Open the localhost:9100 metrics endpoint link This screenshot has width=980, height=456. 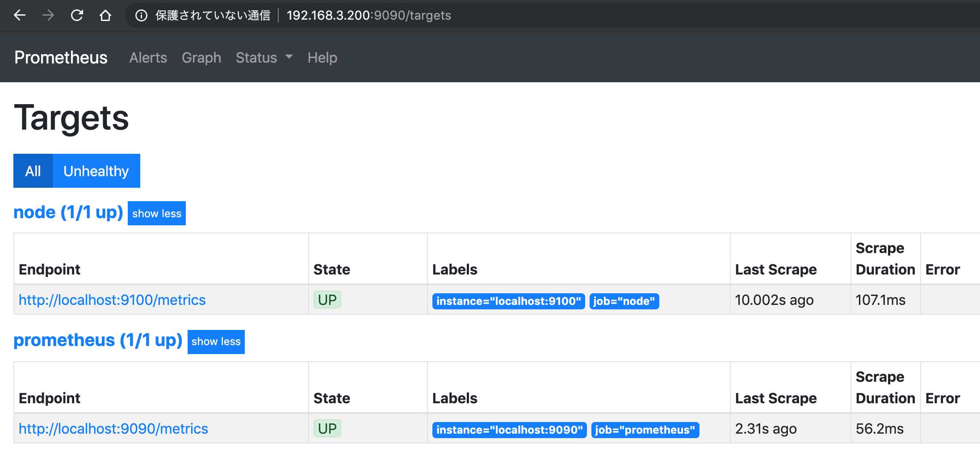pos(112,300)
